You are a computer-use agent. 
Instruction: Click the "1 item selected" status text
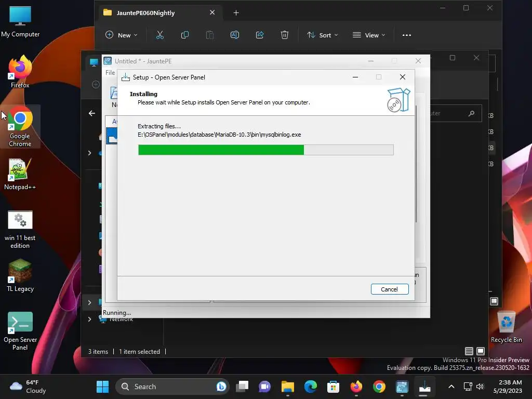point(139,352)
